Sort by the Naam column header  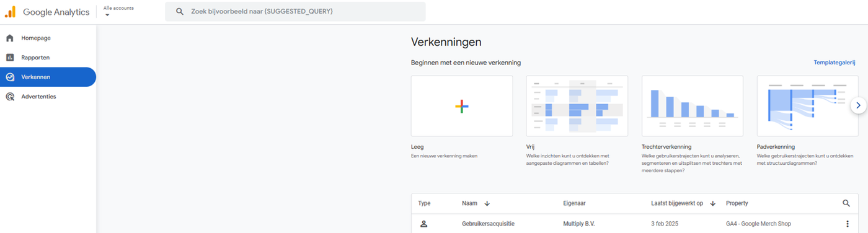[x=469, y=203]
